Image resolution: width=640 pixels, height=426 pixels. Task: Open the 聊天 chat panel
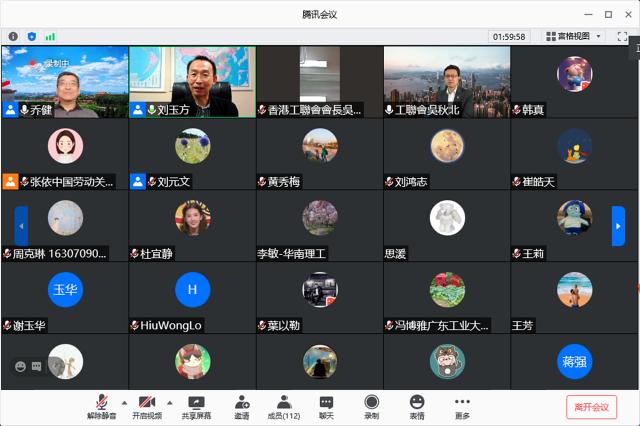(x=326, y=405)
